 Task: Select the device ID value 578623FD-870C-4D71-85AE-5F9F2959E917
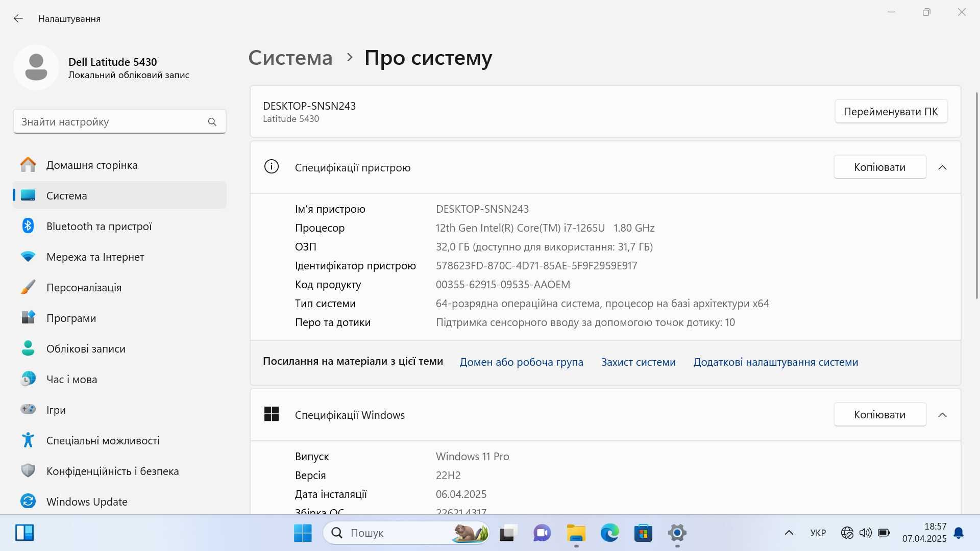pos(536,266)
